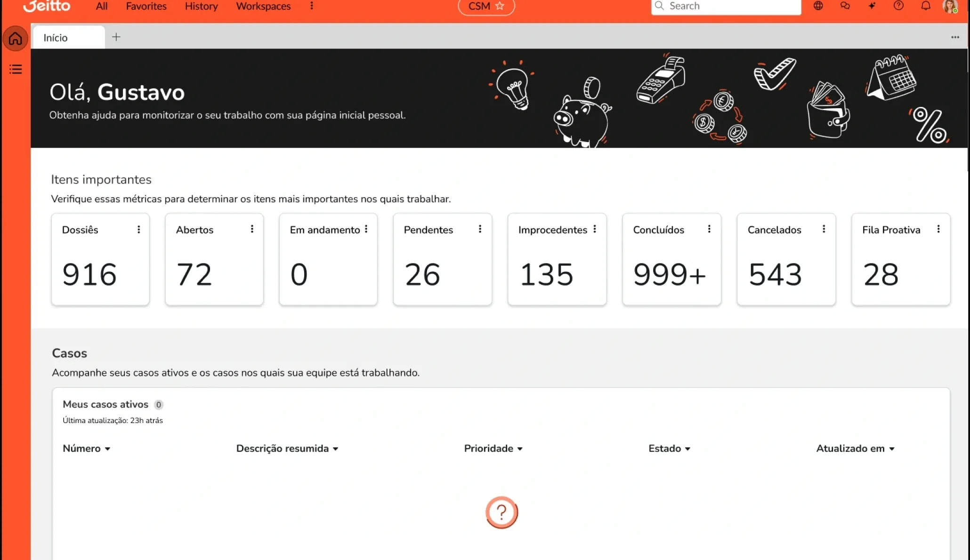Viewport: 970px width, 560px height.
Task: Click the Dossiês count 916
Action: click(89, 274)
